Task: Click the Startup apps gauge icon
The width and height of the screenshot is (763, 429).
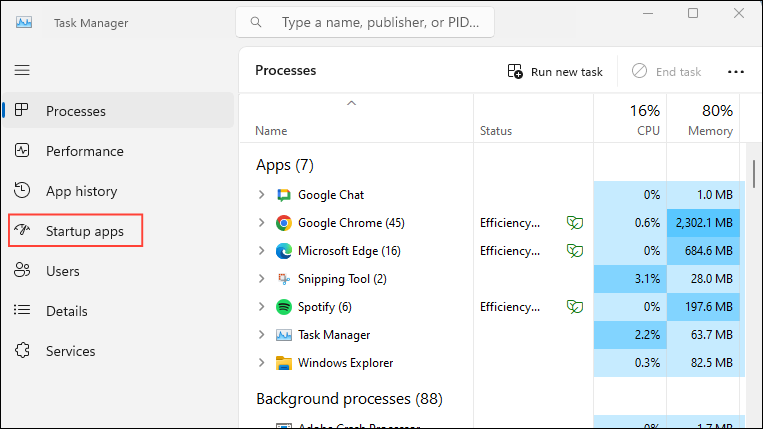Action: coord(22,230)
